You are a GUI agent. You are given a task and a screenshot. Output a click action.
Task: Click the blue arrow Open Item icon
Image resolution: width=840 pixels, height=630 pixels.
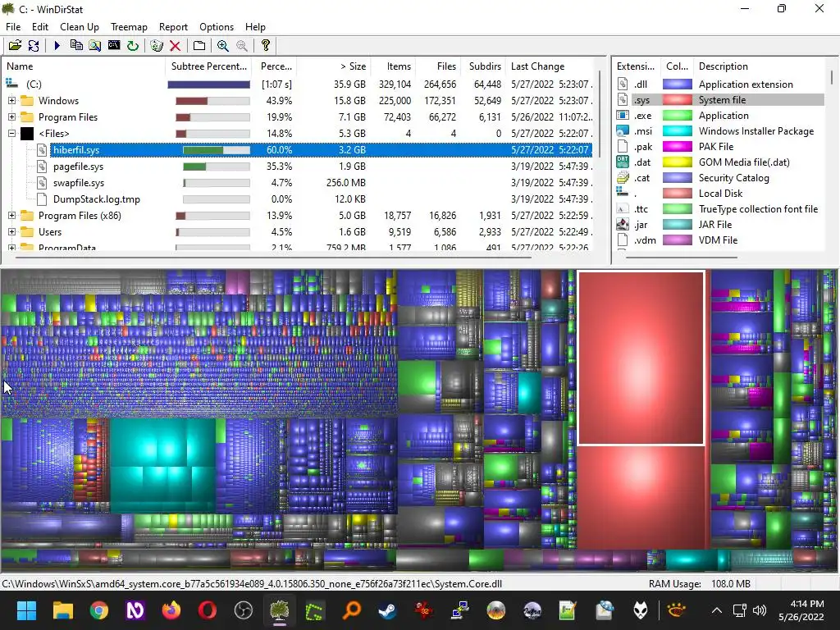coord(57,46)
